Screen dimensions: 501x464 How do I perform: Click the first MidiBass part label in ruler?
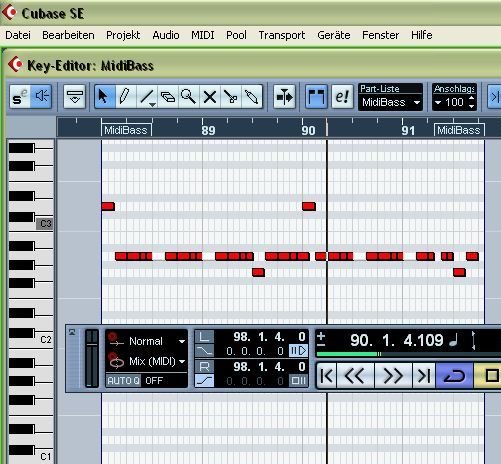click(x=126, y=130)
